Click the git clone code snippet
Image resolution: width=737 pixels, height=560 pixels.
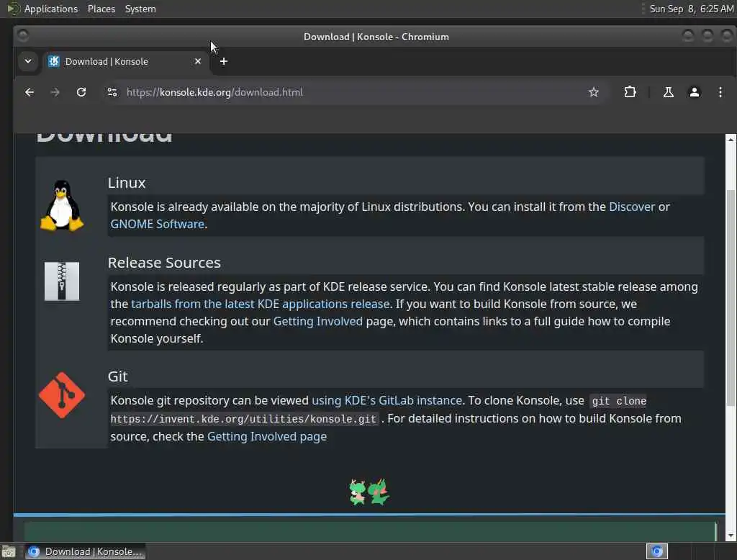tap(618, 401)
